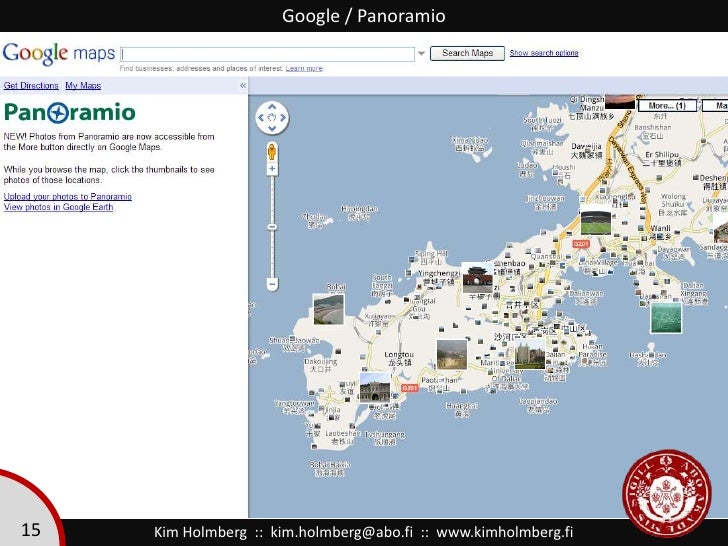Click the G201 road marker near Longtou

(x=409, y=388)
